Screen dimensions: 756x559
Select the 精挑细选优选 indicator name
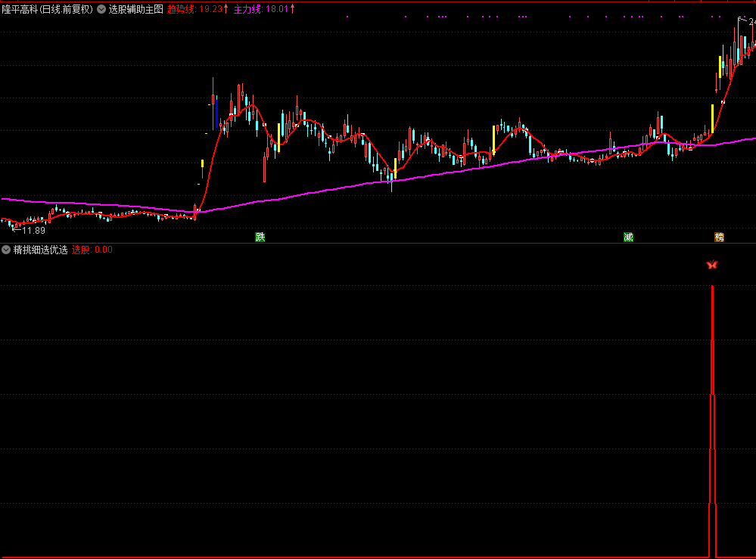point(40,250)
